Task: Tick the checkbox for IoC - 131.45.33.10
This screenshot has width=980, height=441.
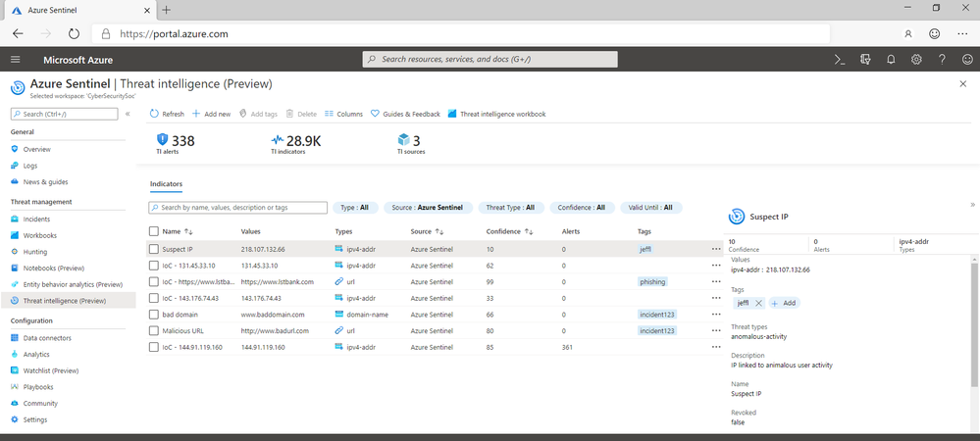Action: click(154, 265)
